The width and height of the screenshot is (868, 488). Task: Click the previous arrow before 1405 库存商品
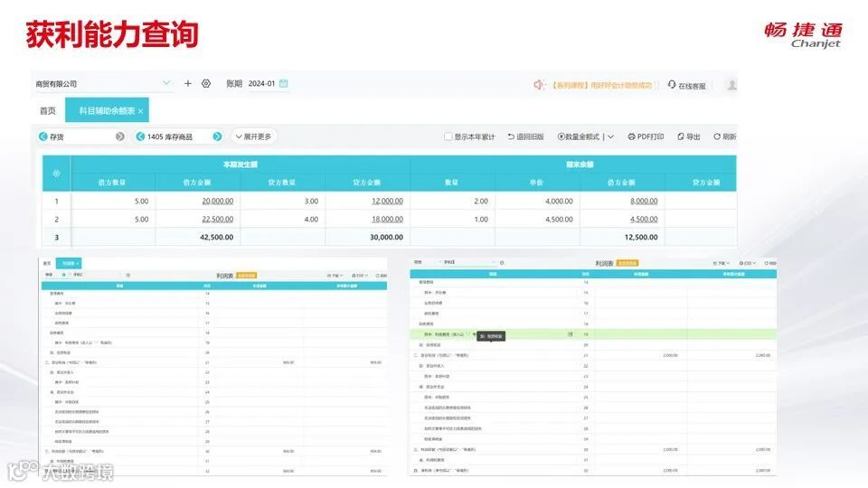click(x=140, y=136)
